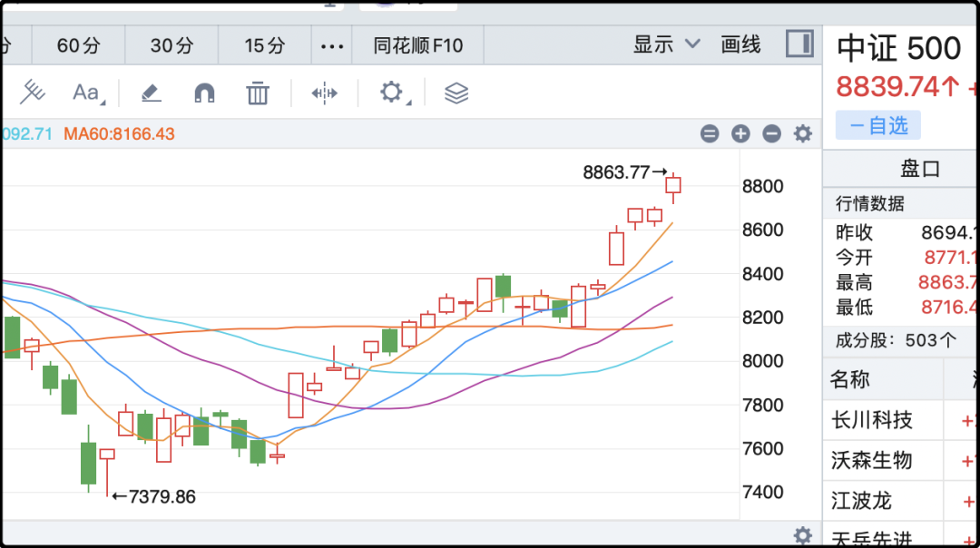Remove from watchlist with 一自选 button
Viewport: 980px width, 548px height.
(878, 125)
